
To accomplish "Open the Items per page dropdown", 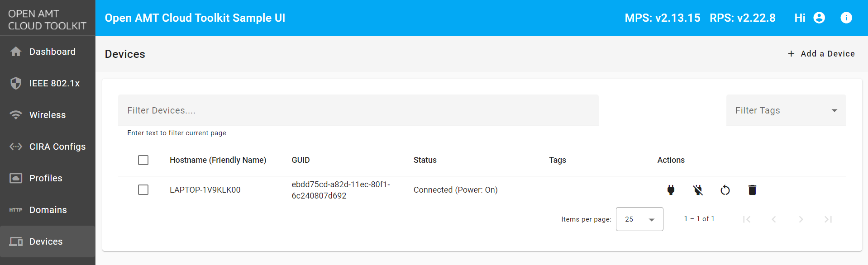I will [639, 219].
